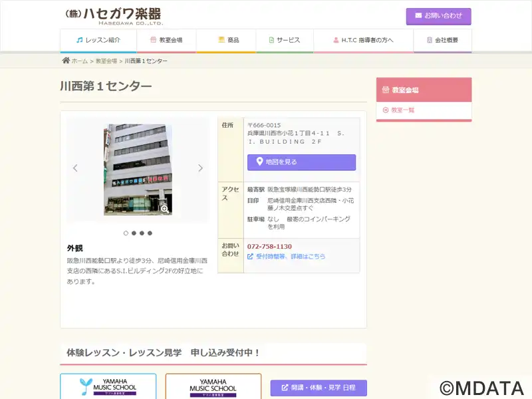This screenshot has width=532, height=399.
Task: Click the Yamaha Music School green logo banner
Action: click(x=108, y=387)
